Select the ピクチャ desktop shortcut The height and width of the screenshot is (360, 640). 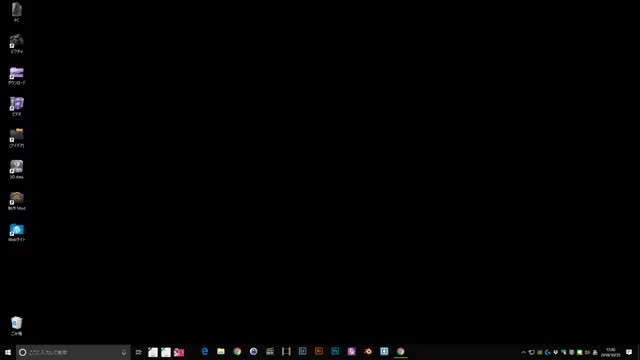click(x=17, y=44)
